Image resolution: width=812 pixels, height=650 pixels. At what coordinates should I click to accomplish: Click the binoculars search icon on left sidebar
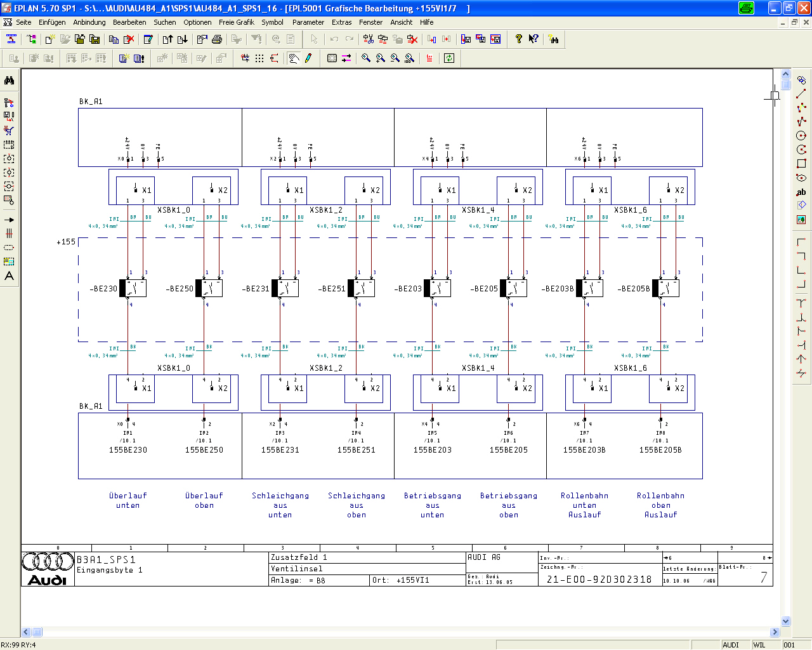tap(9, 81)
